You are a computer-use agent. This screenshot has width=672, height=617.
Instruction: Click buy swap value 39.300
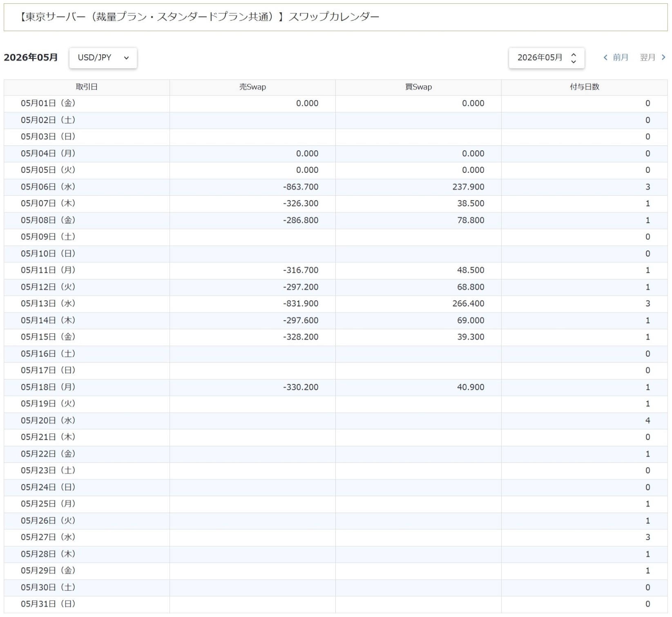click(471, 337)
